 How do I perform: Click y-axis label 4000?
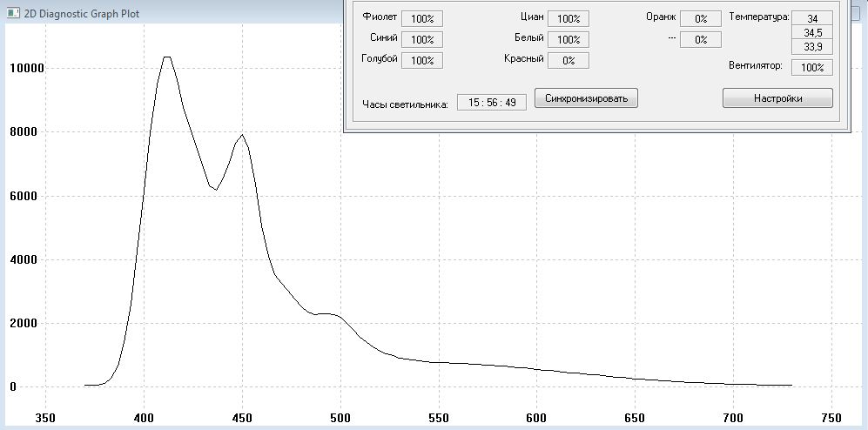coord(25,259)
